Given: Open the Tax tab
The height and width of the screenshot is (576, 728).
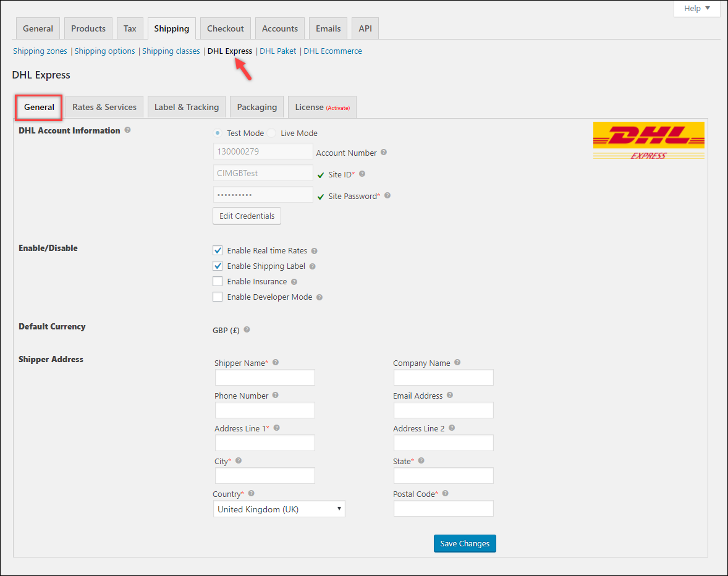Looking at the screenshot, I should tap(130, 29).
